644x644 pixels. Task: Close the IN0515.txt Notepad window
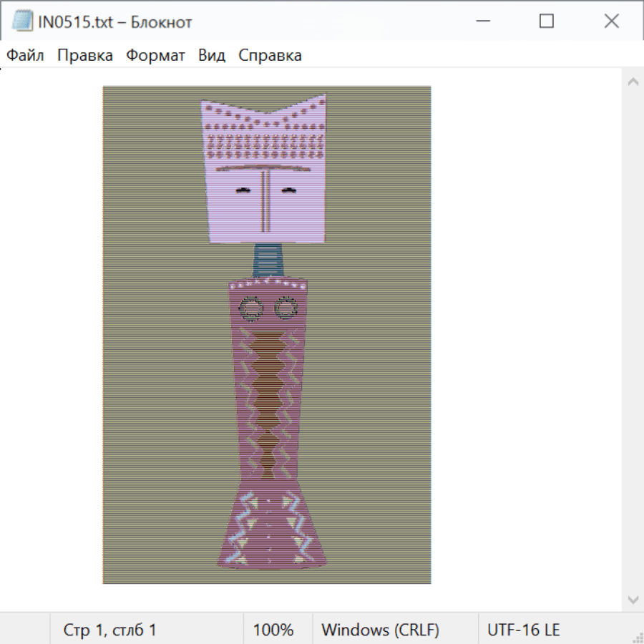(x=611, y=21)
